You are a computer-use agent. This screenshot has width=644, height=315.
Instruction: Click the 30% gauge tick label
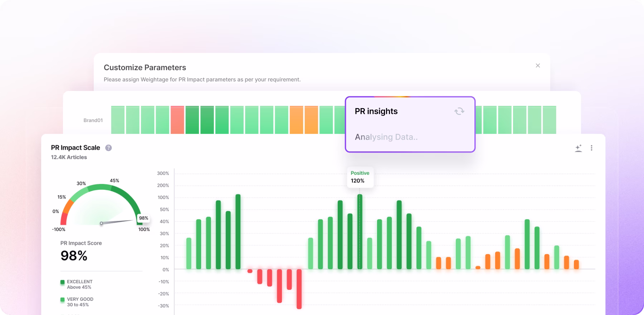point(81,183)
